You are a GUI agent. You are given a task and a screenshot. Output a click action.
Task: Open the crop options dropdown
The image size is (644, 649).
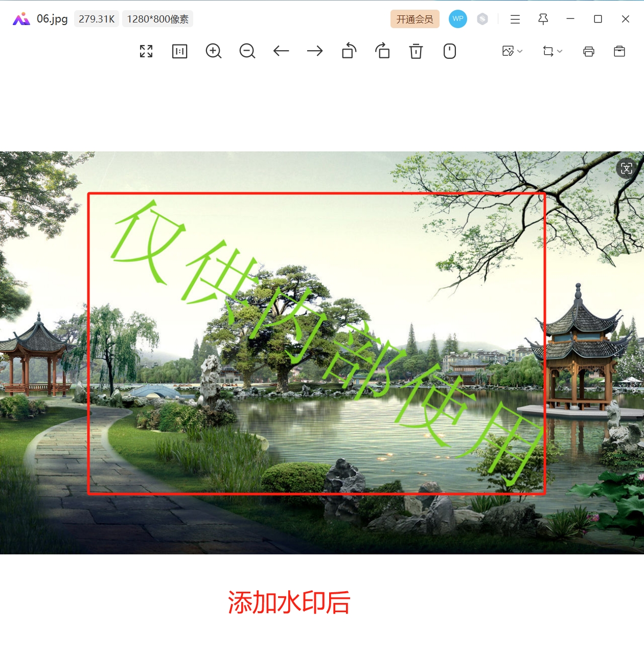(552, 51)
